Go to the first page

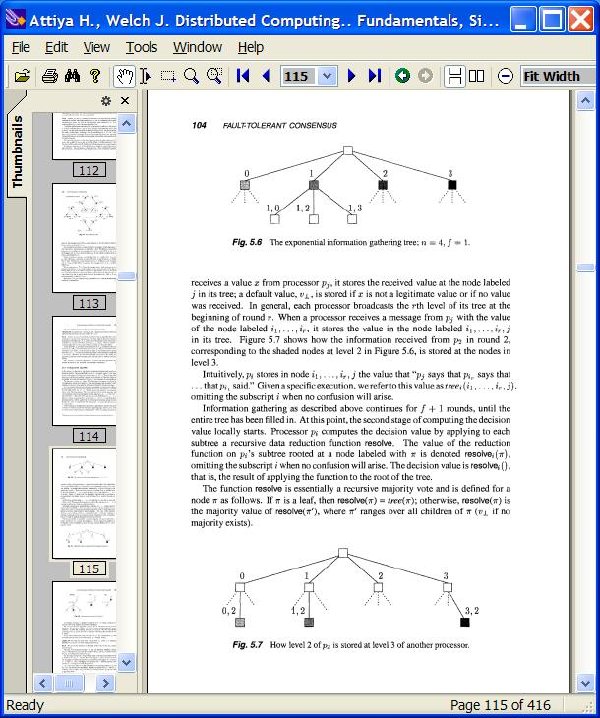[243, 76]
